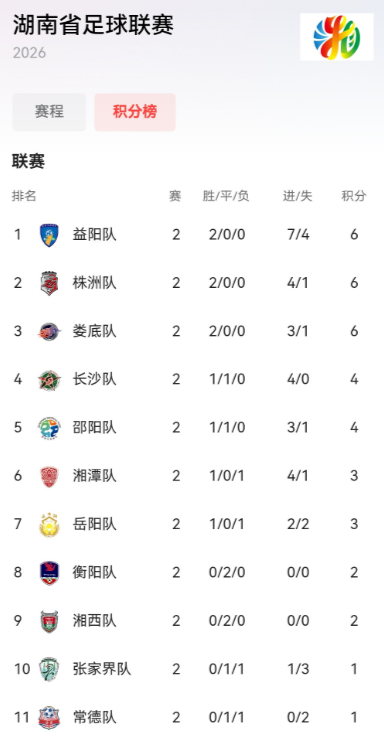Select the 长沙队 star badge icon
The height and width of the screenshot is (746, 384).
49,380
